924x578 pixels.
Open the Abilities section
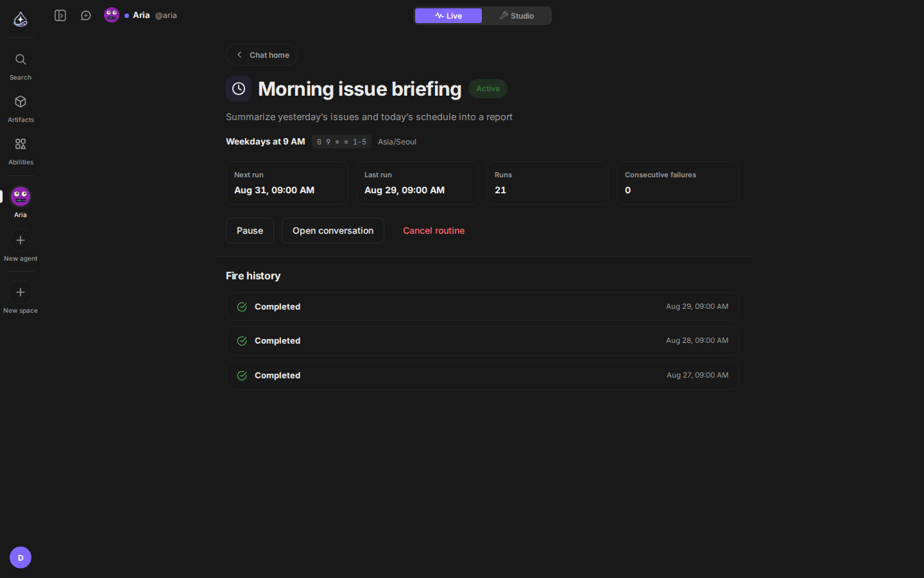pos(21,152)
